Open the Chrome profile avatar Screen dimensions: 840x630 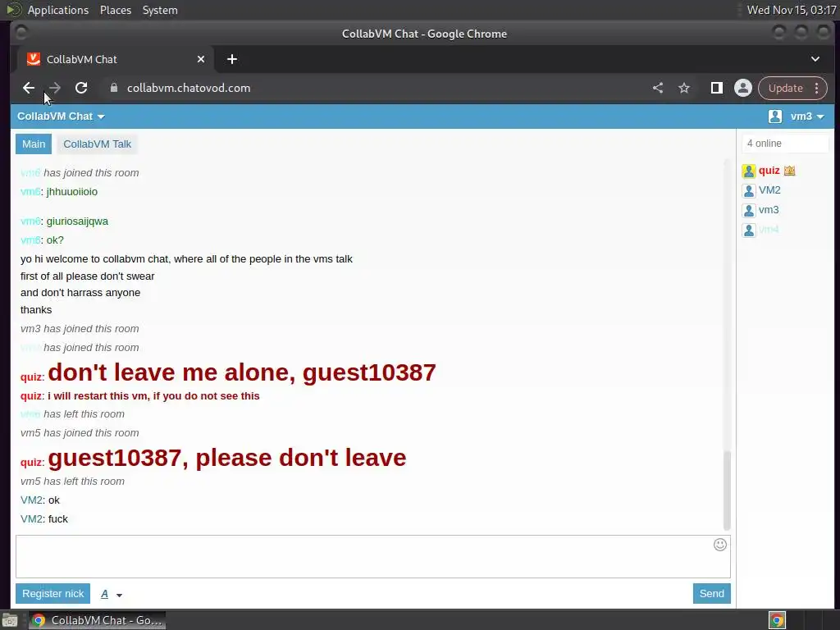pyautogui.click(x=743, y=88)
